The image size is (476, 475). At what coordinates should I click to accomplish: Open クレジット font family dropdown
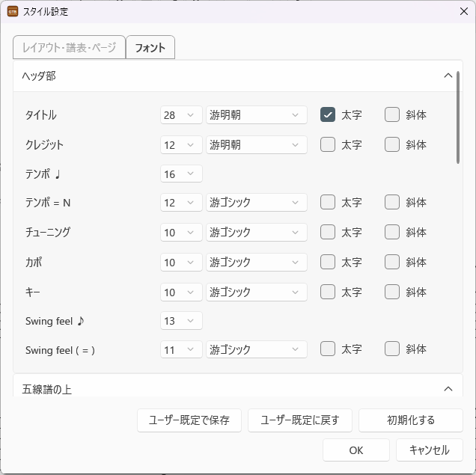257,144
